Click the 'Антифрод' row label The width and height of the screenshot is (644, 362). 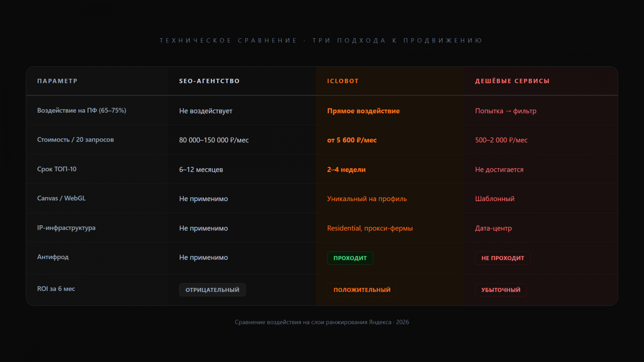tap(53, 257)
